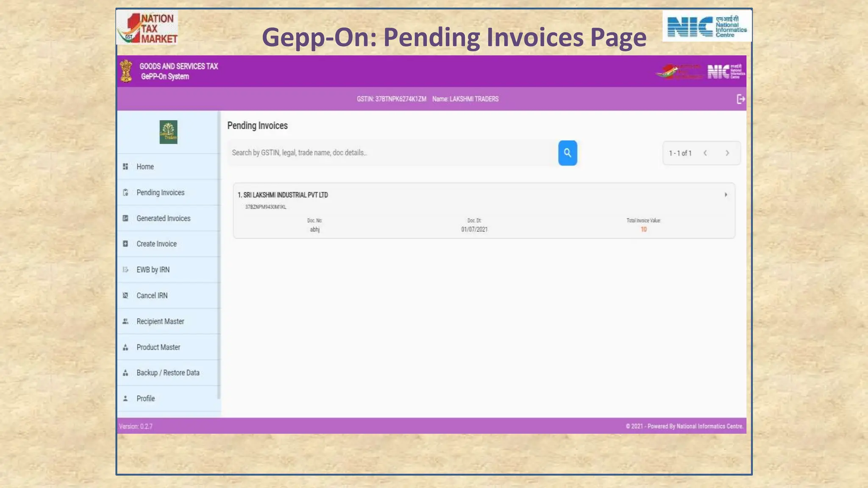The height and width of the screenshot is (488, 868).
Task: Click the GSTIN 37BZNPM9430M1KL text
Action: (266, 207)
